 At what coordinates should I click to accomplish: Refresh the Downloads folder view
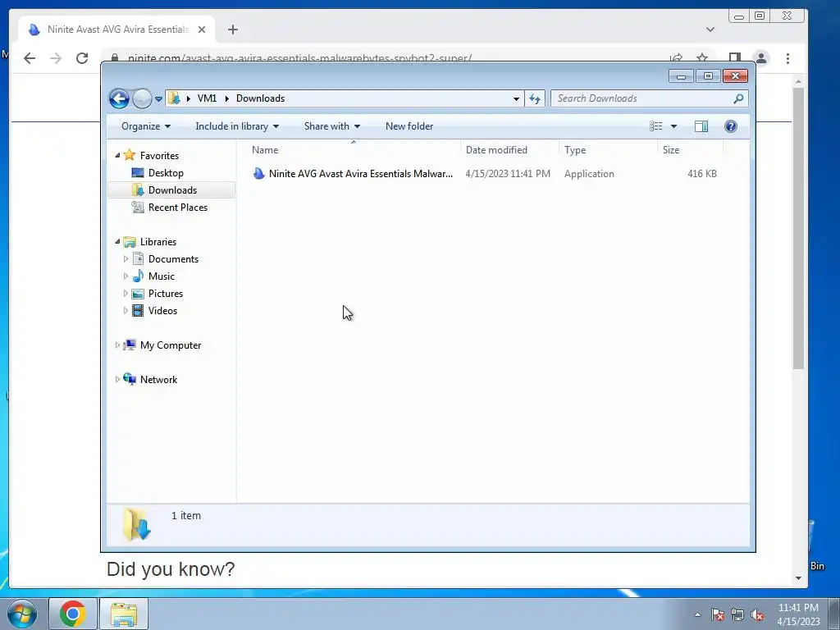(x=535, y=98)
